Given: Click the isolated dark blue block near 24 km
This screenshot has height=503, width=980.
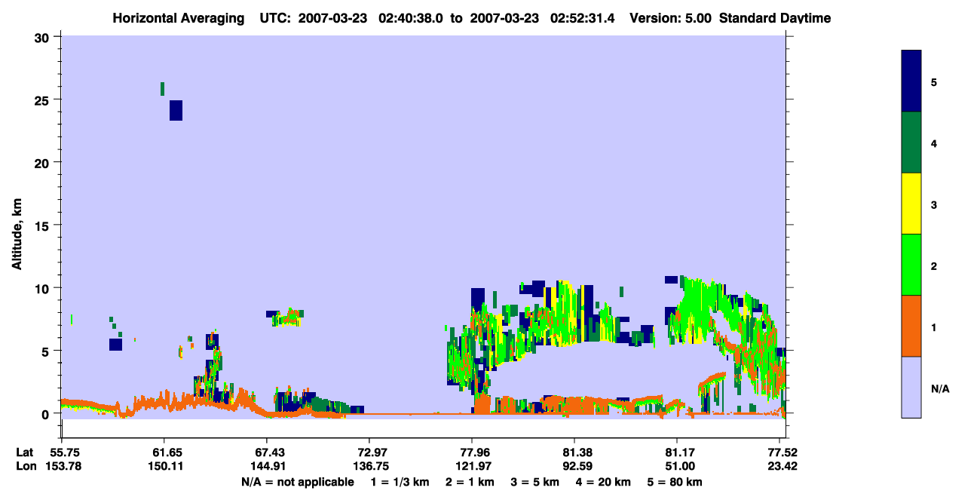Looking at the screenshot, I should coord(176,110).
